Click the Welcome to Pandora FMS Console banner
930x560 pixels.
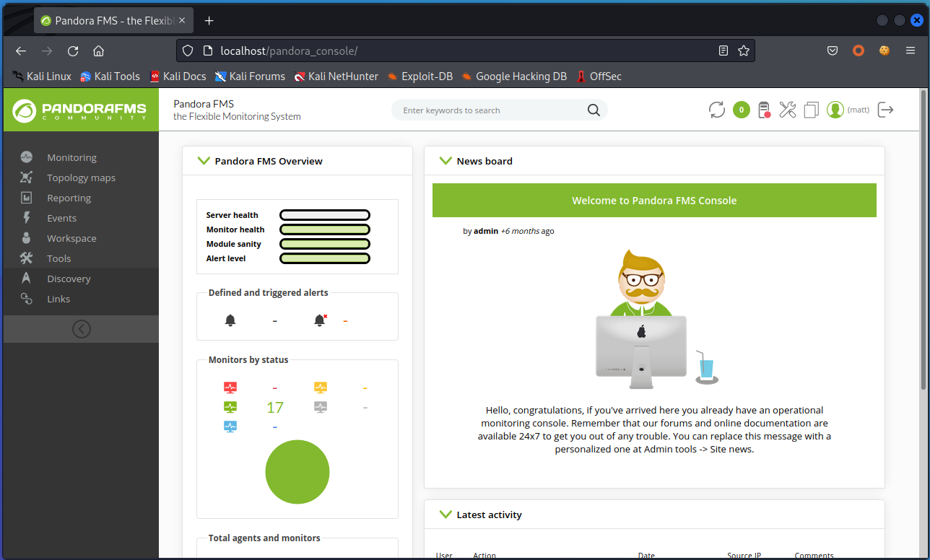(654, 201)
